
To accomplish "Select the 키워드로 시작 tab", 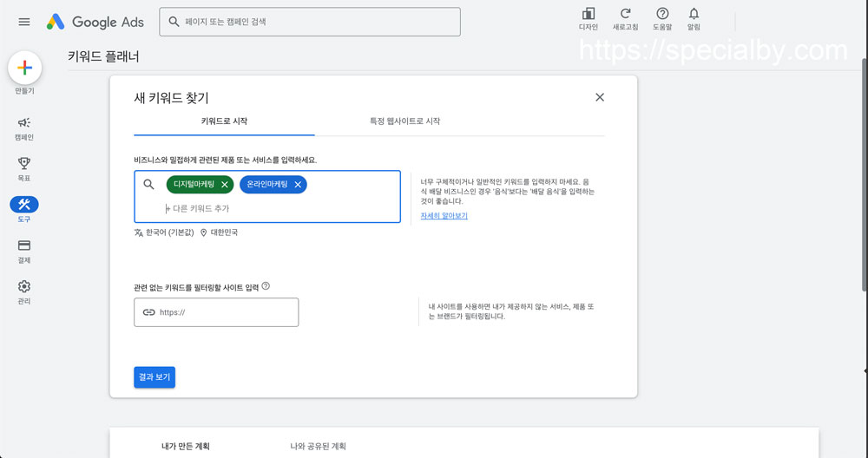I will [x=224, y=121].
